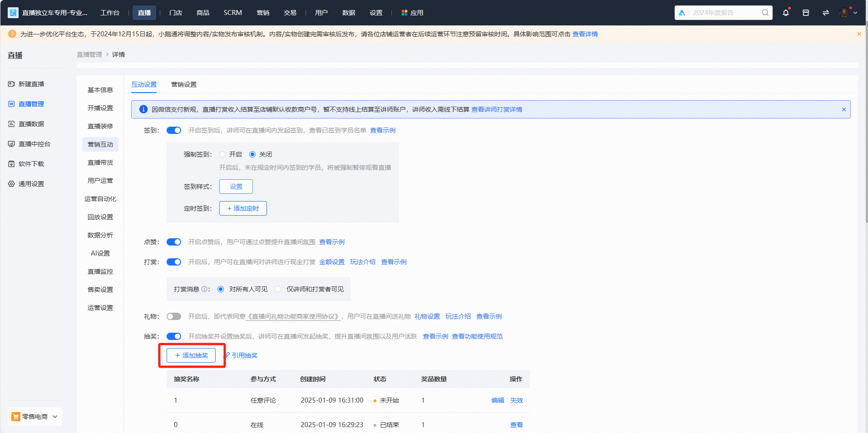Expand the account avatar dropdown
Image resolution: width=868 pixels, height=433 pixels.
click(845, 13)
